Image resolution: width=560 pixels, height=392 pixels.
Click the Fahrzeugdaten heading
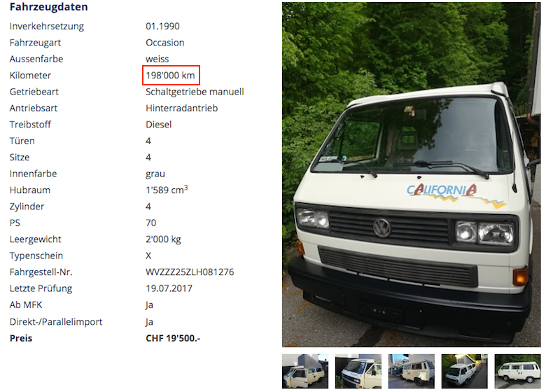[48, 7]
